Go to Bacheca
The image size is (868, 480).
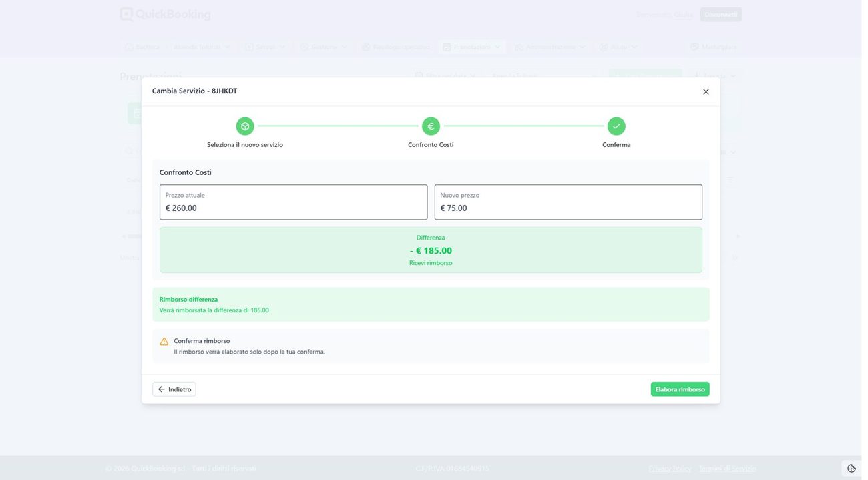[142, 47]
